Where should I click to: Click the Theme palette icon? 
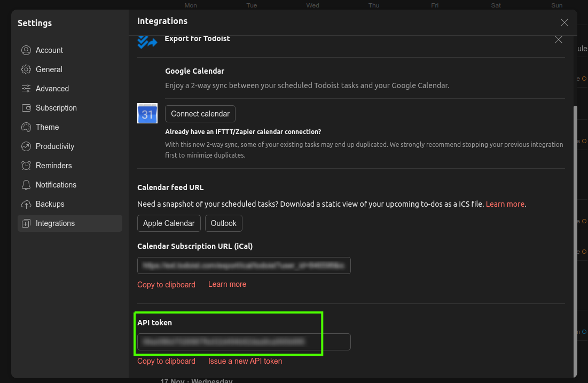coord(26,127)
